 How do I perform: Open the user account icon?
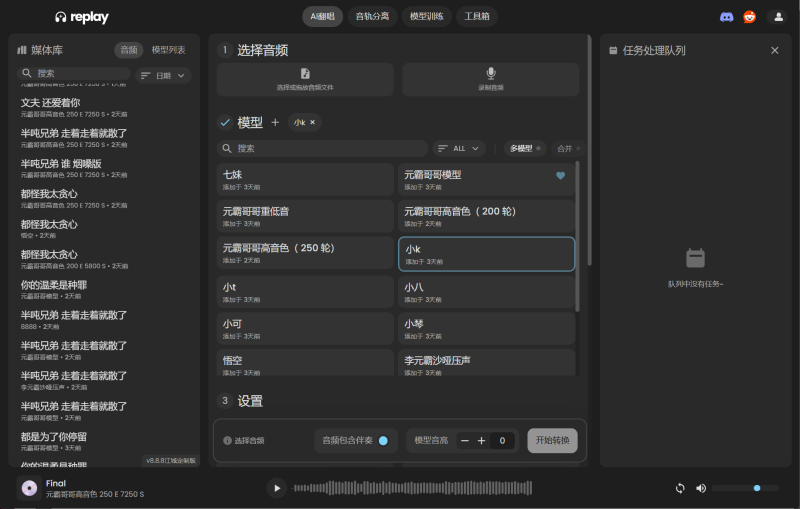pyautogui.click(x=779, y=17)
